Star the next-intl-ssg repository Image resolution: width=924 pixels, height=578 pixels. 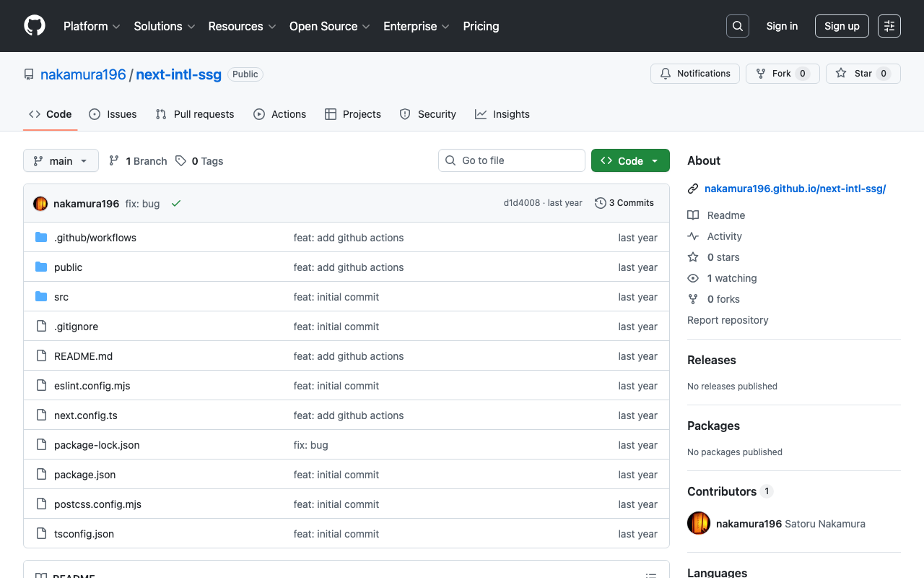pos(863,74)
